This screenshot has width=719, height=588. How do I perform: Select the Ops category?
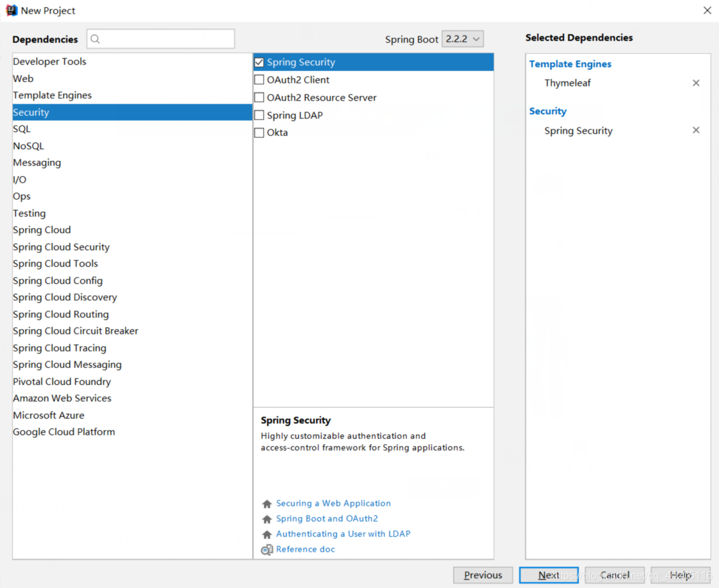click(x=132, y=196)
